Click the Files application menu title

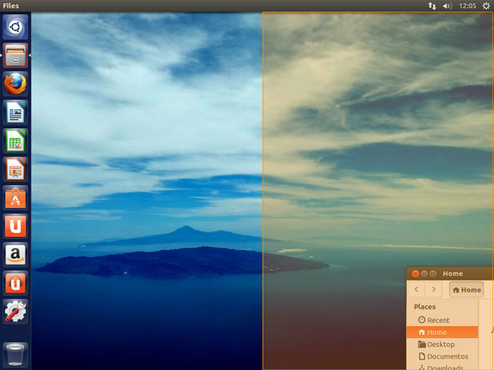point(11,6)
